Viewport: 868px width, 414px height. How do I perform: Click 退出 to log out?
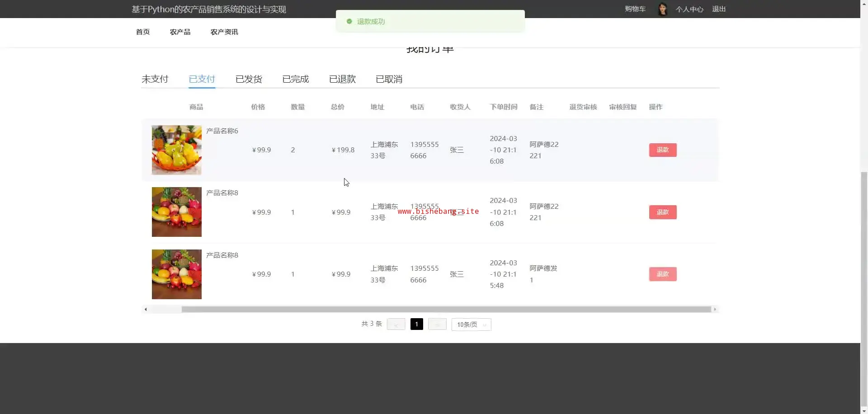(718, 9)
